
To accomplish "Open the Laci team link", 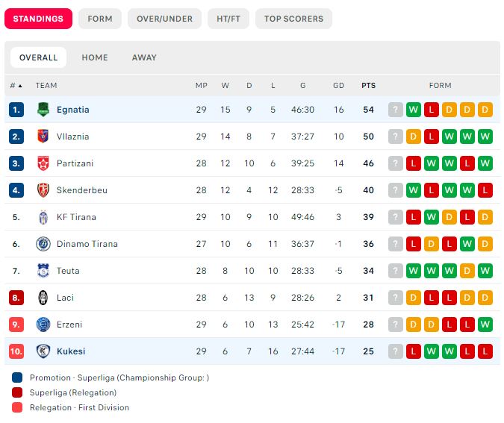I will [65, 298].
